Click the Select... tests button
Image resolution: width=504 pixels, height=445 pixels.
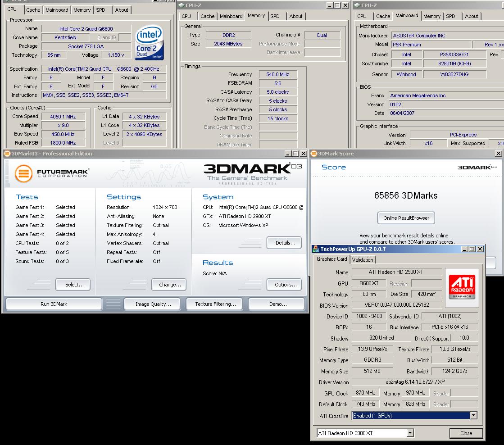73,285
